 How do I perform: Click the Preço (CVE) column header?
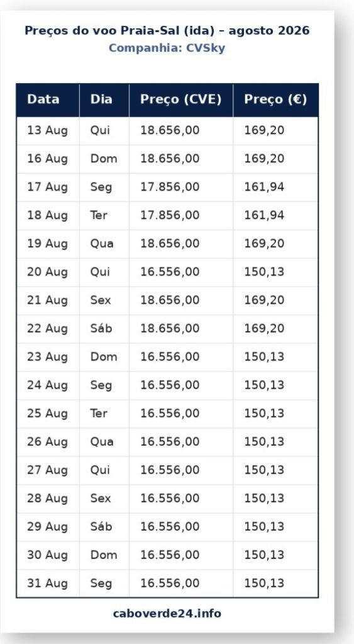(181, 100)
